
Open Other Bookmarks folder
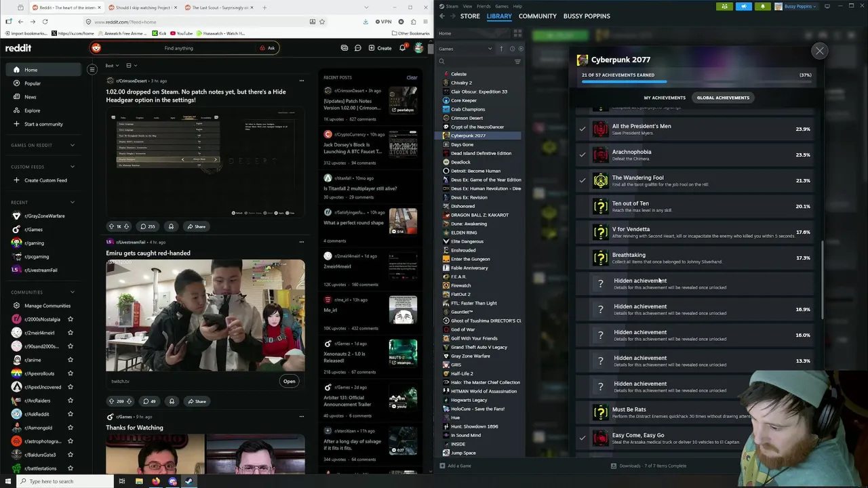[x=410, y=33]
